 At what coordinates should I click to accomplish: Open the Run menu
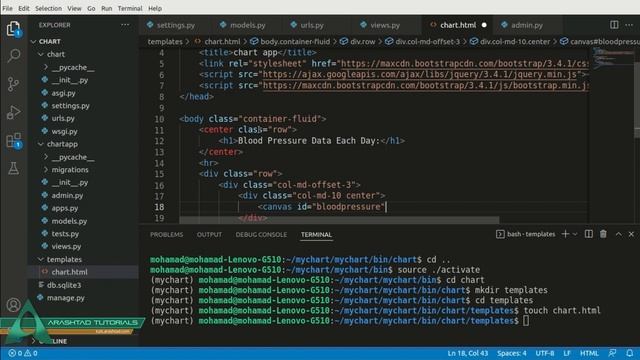coord(107,8)
